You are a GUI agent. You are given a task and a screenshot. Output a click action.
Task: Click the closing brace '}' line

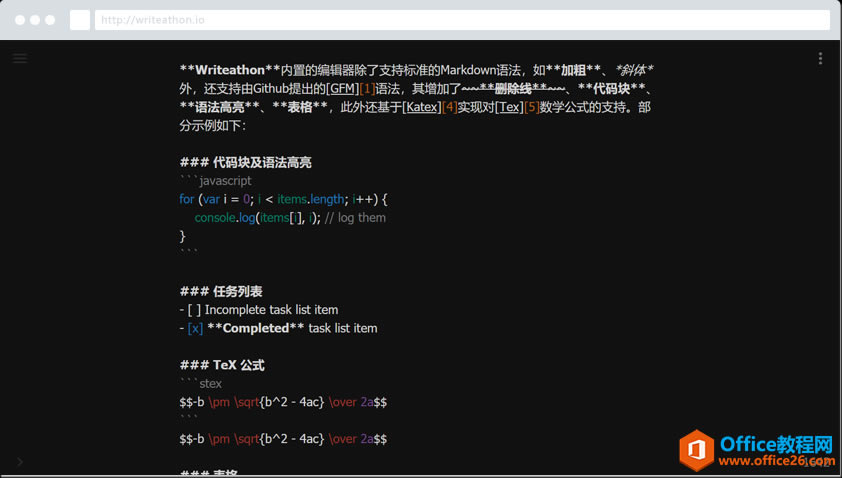pyautogui.click(x=183, y=236)
